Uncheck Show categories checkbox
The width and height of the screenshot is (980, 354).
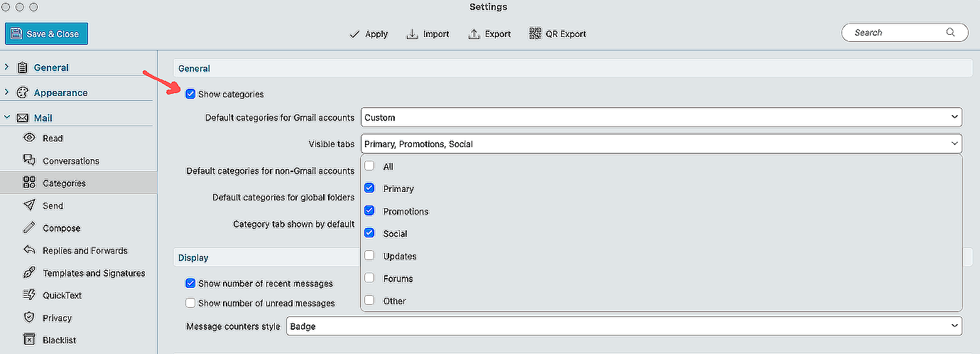[x=190, y=94]
